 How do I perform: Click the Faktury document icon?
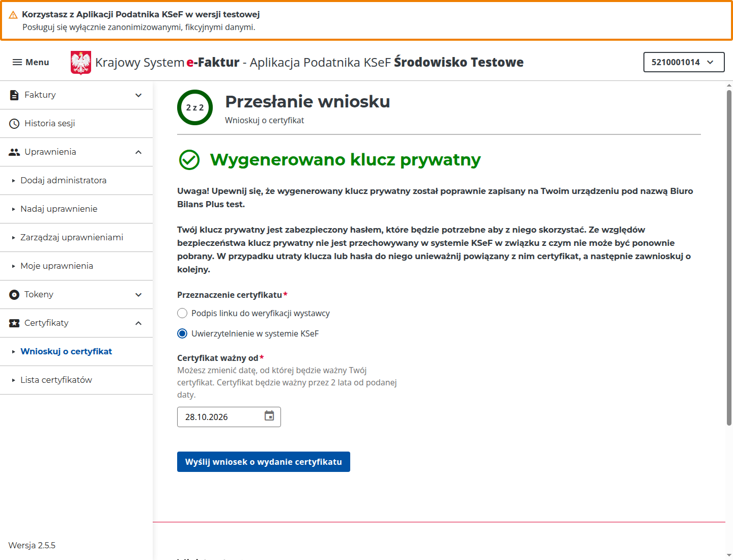click(14, 95)
